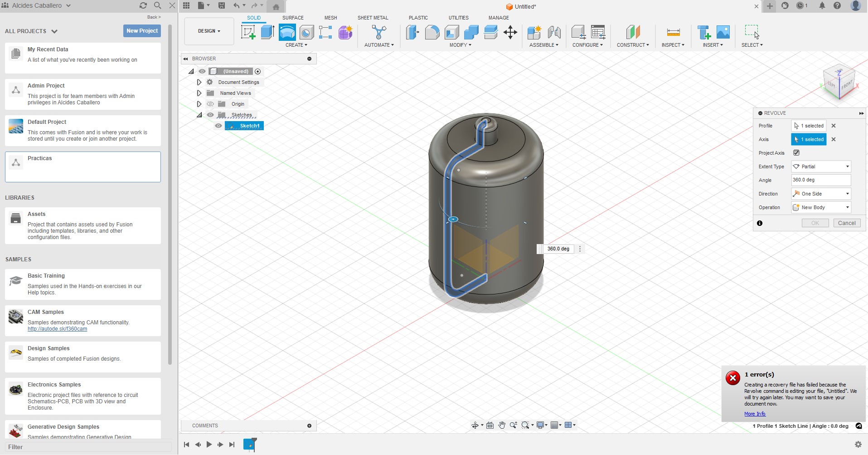This screenshot has width=868, height=455.
Task: Open the More Info link
Action: coord(755,414)
